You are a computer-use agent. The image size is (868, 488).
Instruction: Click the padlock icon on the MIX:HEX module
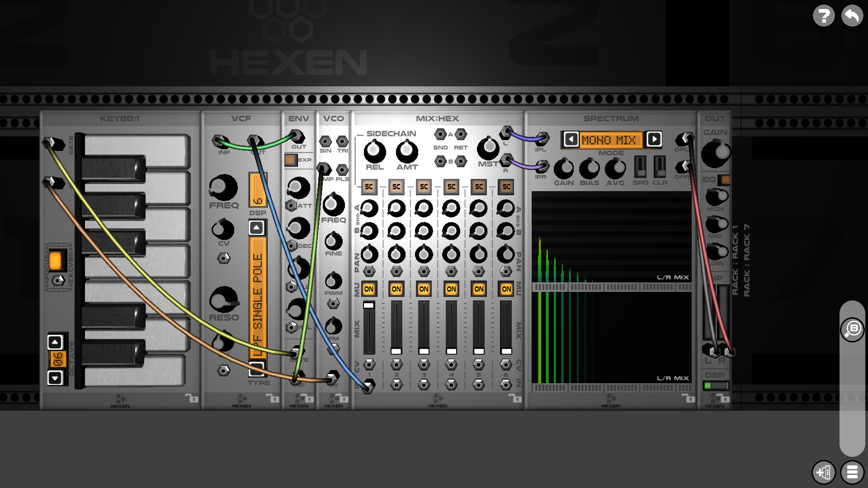point(518,399)
